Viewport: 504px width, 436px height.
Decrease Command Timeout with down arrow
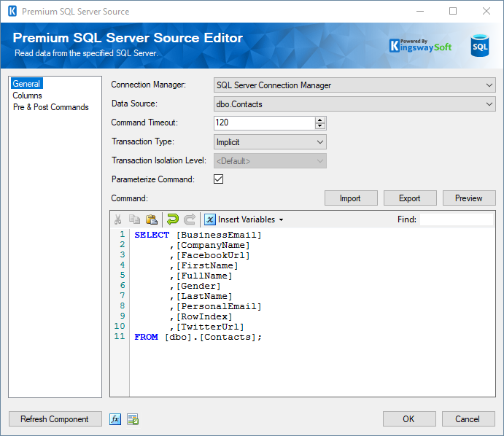tap(319, 126)
